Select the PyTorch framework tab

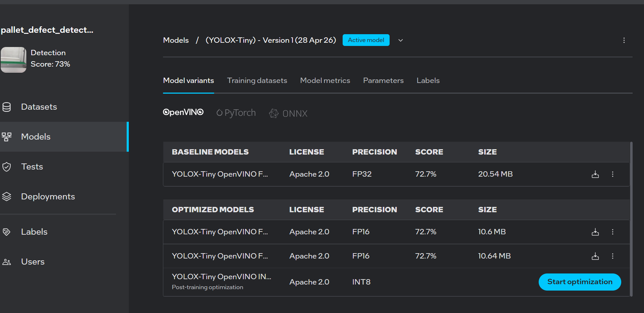point(236,113)
